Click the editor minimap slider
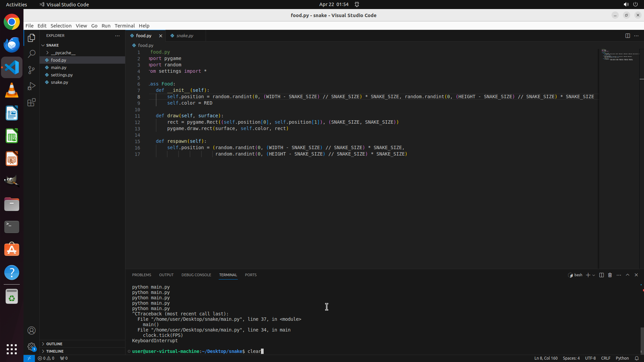The height and width of the screenshot is (362, 644). click(x=619, y=56)
